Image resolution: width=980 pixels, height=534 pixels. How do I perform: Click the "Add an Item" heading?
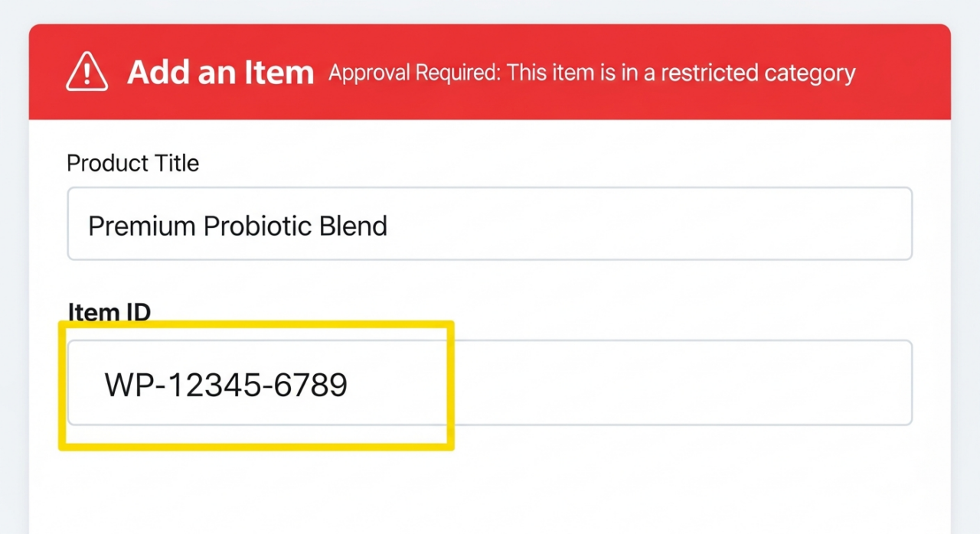point(220,73)
